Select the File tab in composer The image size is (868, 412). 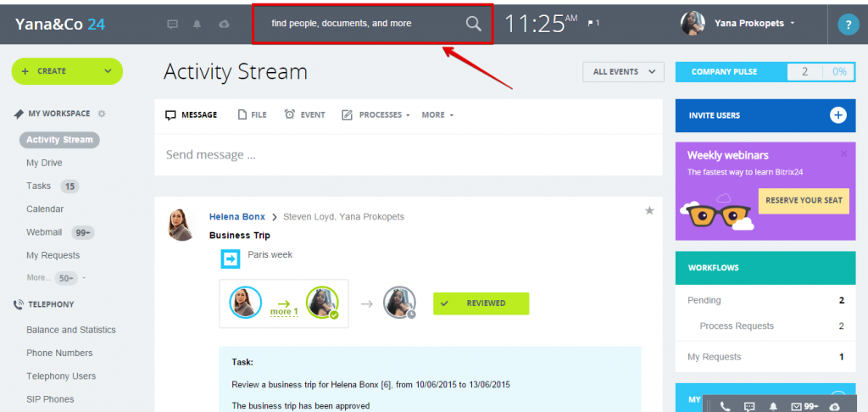click(x=252, y=114)
